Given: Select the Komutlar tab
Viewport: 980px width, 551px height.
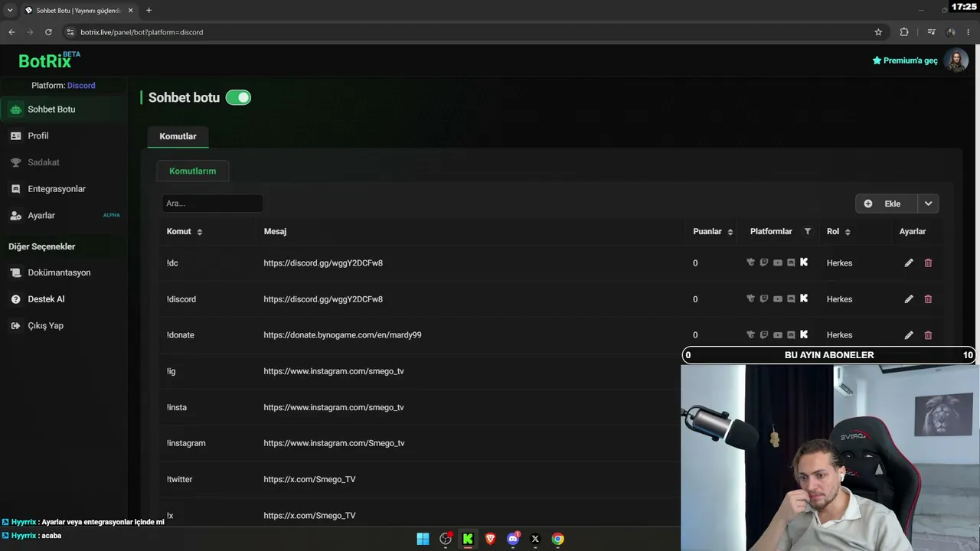Looking at the screenshot, I should click(178, 136).
